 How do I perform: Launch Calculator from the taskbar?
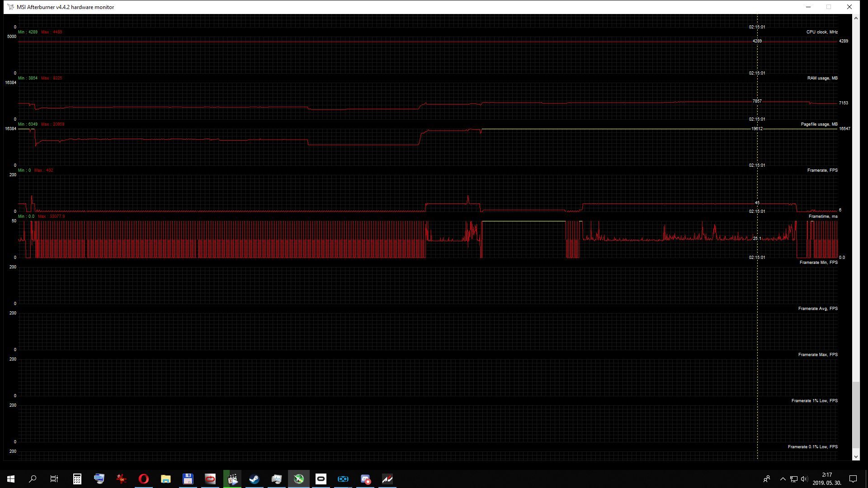(x=77, y=479)
